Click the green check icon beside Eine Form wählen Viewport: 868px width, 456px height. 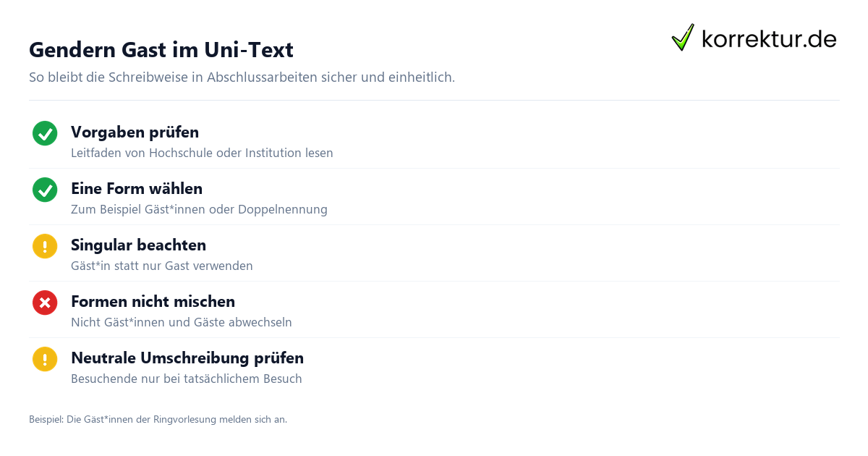click(45, 190)
